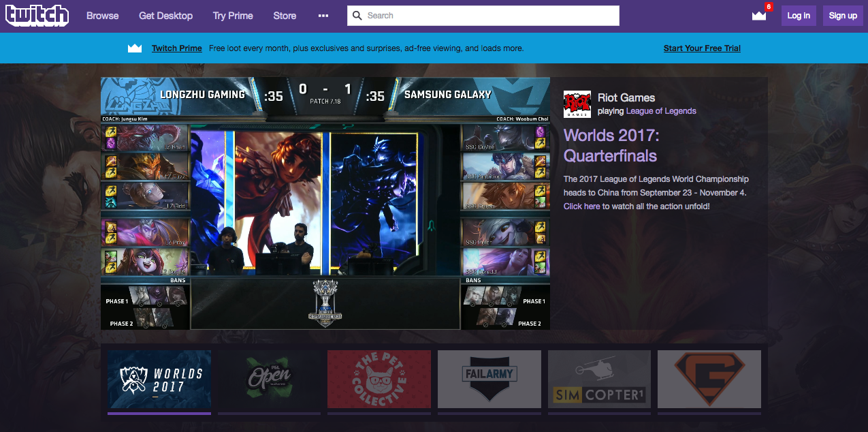
Task: Click the Twitch logo
Action: click(37, 15)
